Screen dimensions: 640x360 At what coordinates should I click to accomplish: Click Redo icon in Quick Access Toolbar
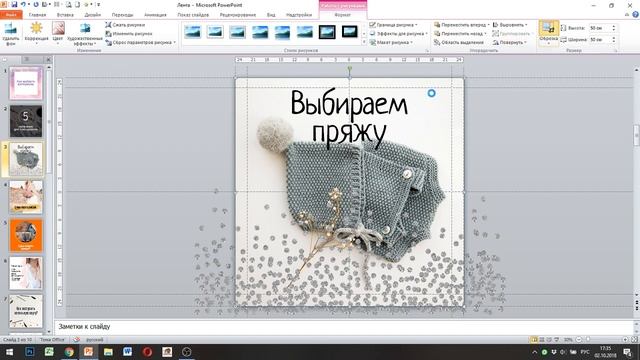pos(36,4)
